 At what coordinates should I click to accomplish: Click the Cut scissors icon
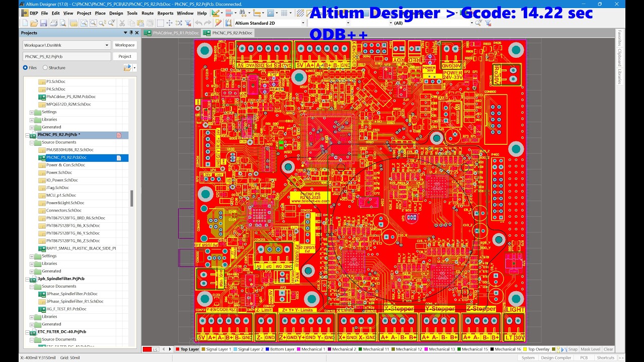tap(122, 23)
